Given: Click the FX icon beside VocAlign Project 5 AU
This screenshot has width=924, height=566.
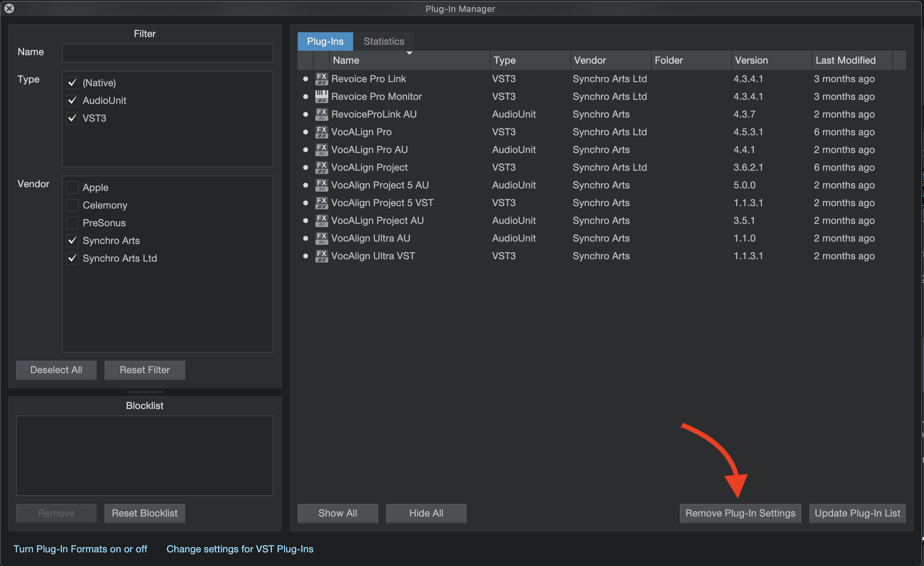Looking at the screenshot, I should (321, 185).
